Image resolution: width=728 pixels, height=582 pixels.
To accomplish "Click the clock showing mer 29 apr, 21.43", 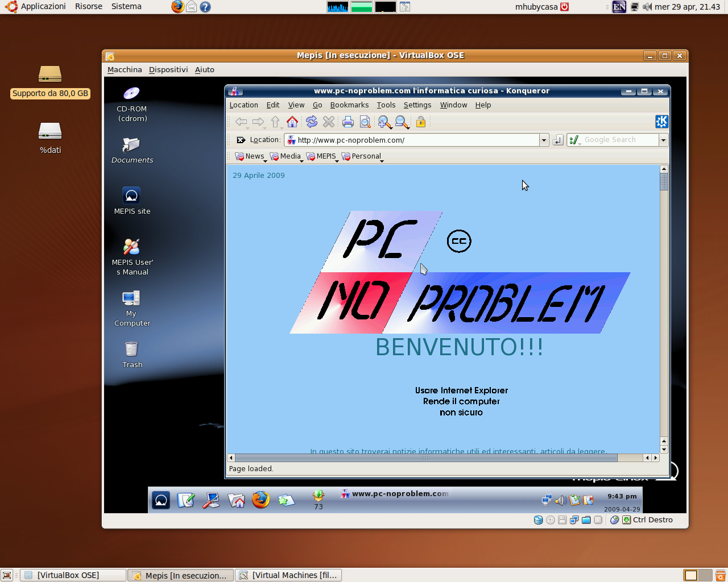I will pyautogui.click(x=687, y=7).
